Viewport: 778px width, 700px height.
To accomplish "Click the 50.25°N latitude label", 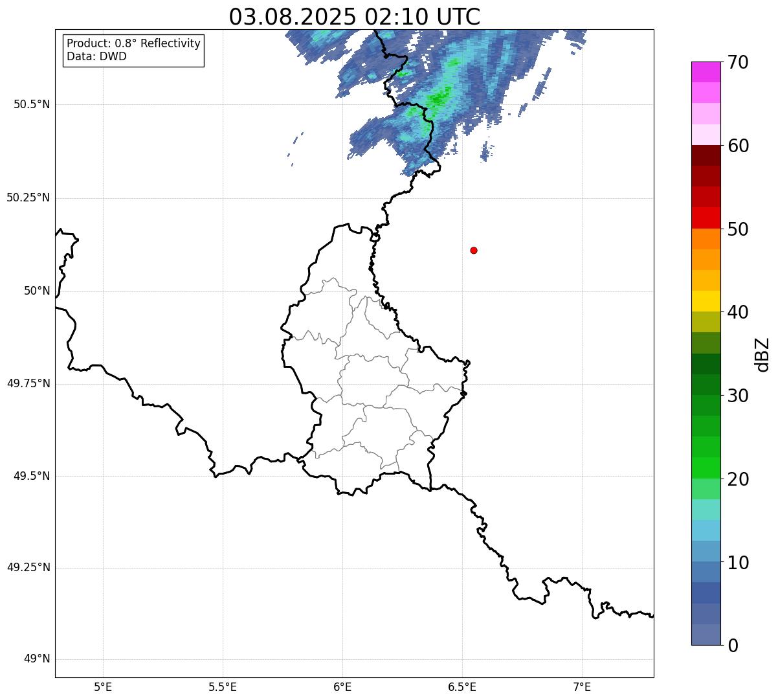I will 28,198.
